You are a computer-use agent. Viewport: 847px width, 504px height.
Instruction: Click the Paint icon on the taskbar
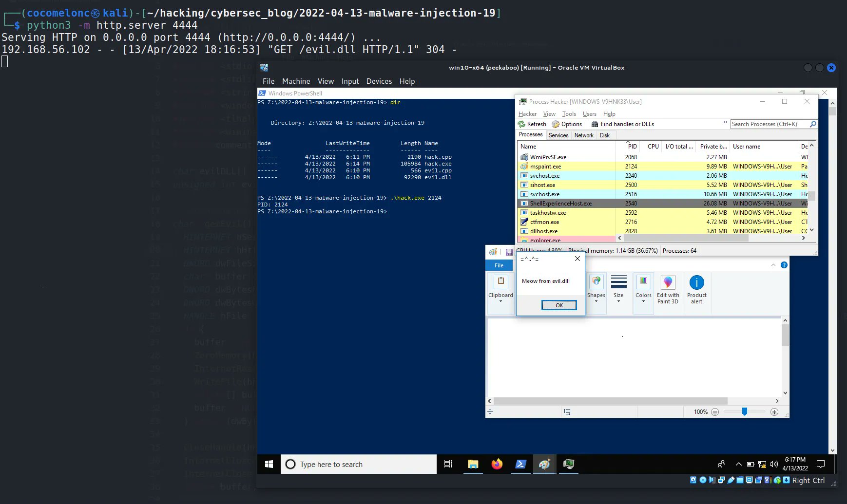(x=544, y=464)
